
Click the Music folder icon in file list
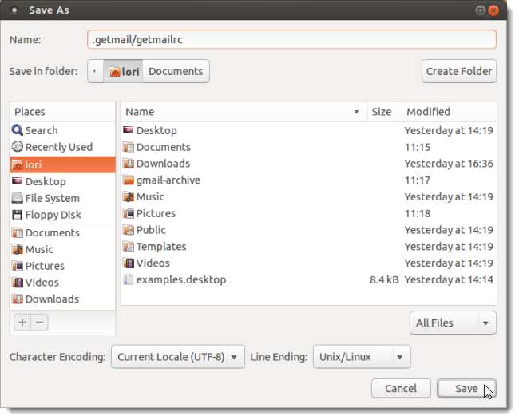(129, 196)
